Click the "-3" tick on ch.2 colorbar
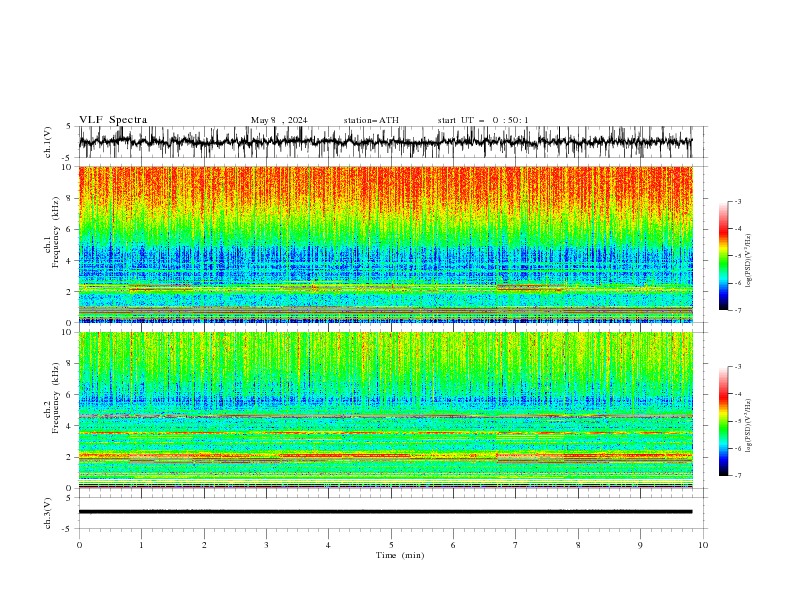This screenshot has height=612, width=792. 737,367
